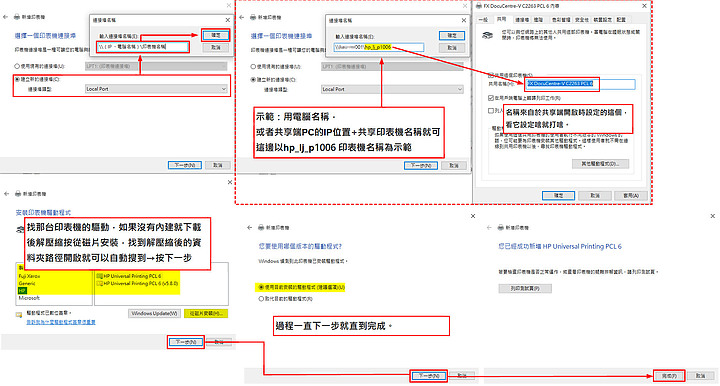Toggle list in directory checkbox in DocuCentre properties

pos(491,111)
